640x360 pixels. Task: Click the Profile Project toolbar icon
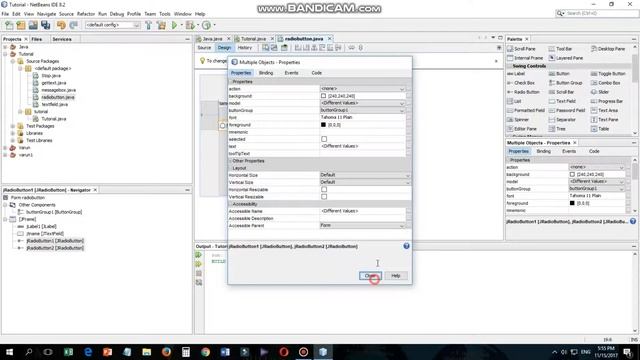[207, 25]
